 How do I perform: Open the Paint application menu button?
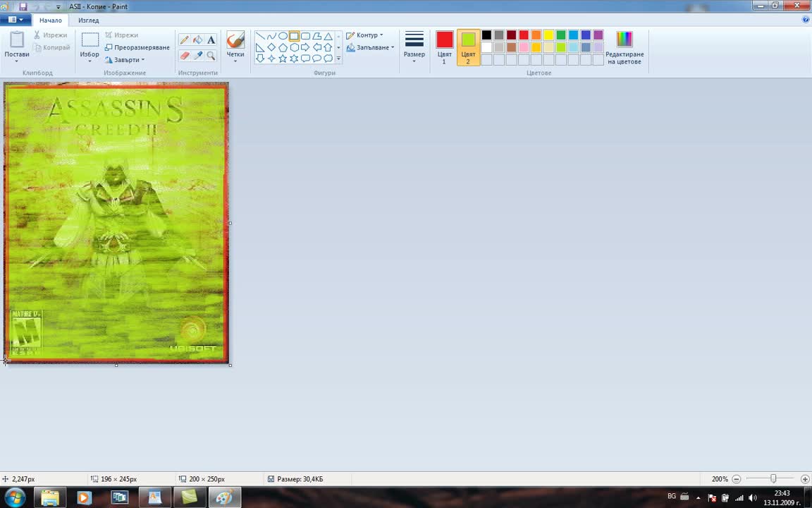(15, 20)
